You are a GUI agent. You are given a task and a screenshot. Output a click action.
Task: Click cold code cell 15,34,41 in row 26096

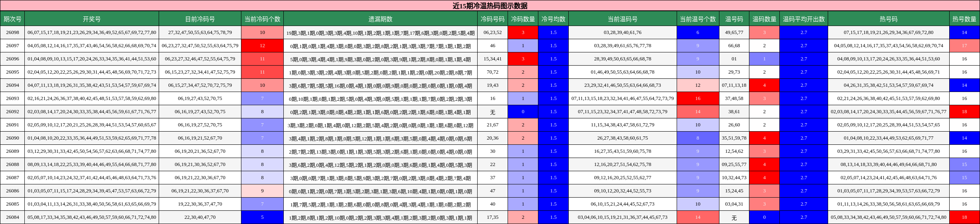tap(492, 59)
